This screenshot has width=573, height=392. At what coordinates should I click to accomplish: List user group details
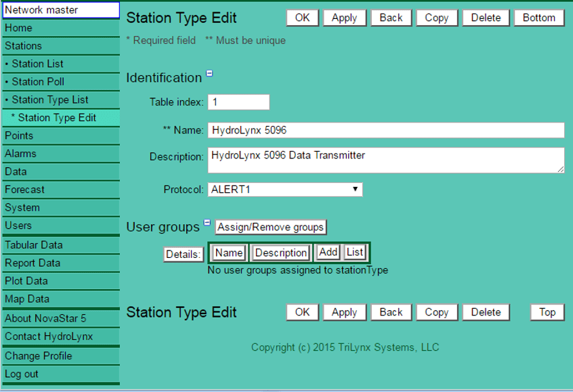pyautogui.click(x=355, y=253)
